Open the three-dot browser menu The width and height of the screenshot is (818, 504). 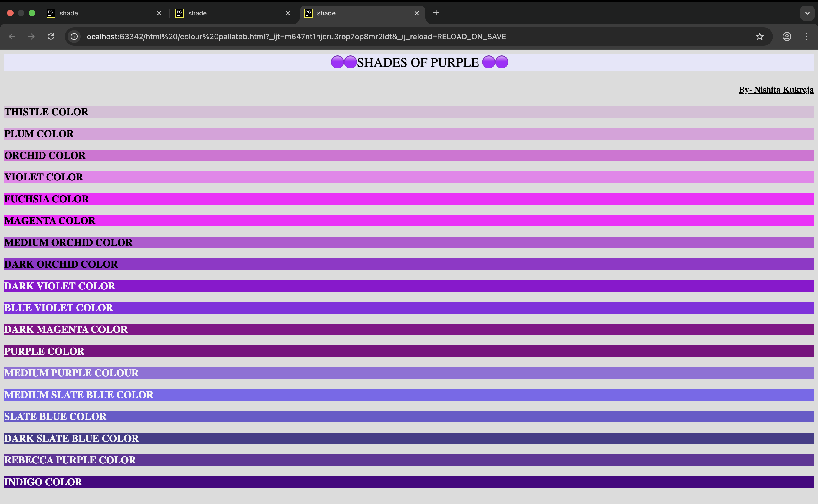(806, 37)
